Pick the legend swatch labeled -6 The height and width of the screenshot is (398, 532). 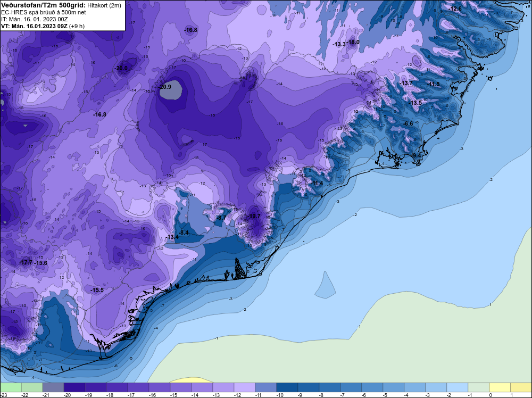(x=372, y=387)
